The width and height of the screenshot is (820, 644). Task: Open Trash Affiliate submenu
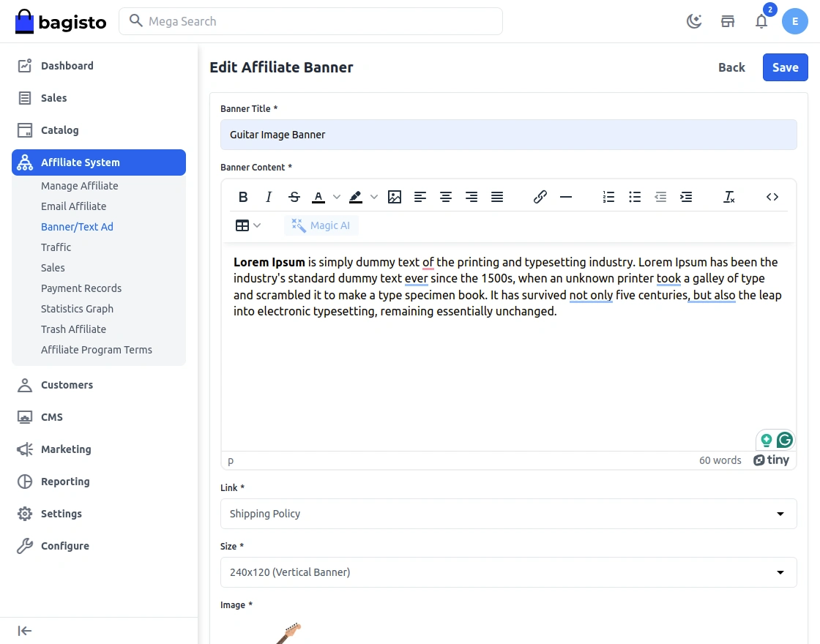(x=74, y=329)
